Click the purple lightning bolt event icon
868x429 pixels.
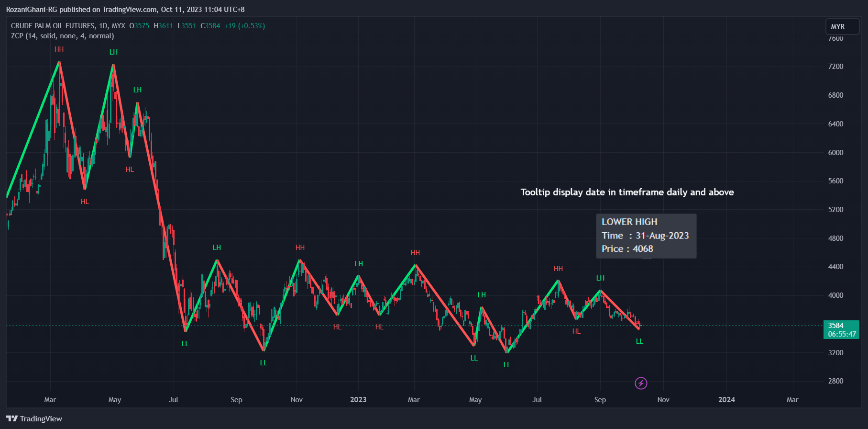pos(641,383)
